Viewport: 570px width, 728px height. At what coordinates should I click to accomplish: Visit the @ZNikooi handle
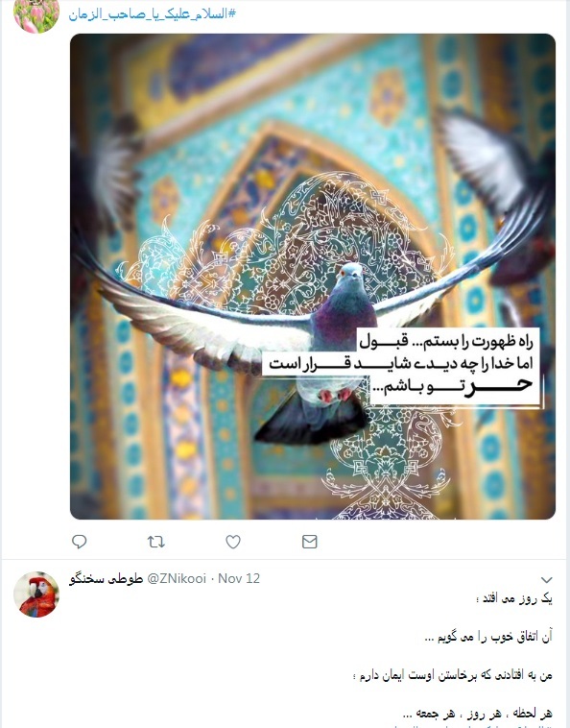click(177, 578)
